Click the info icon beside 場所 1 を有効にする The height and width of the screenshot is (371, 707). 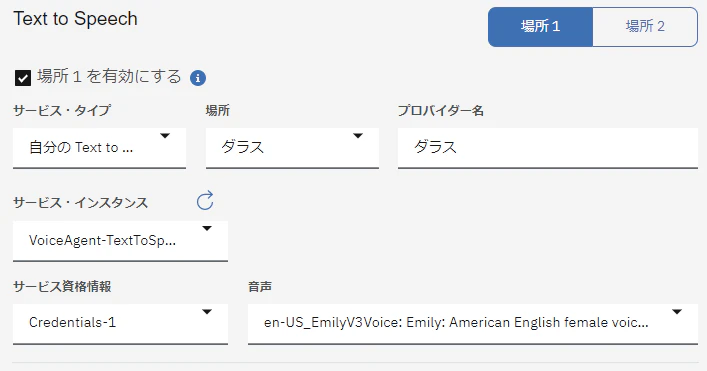click(x=198, y=78)
